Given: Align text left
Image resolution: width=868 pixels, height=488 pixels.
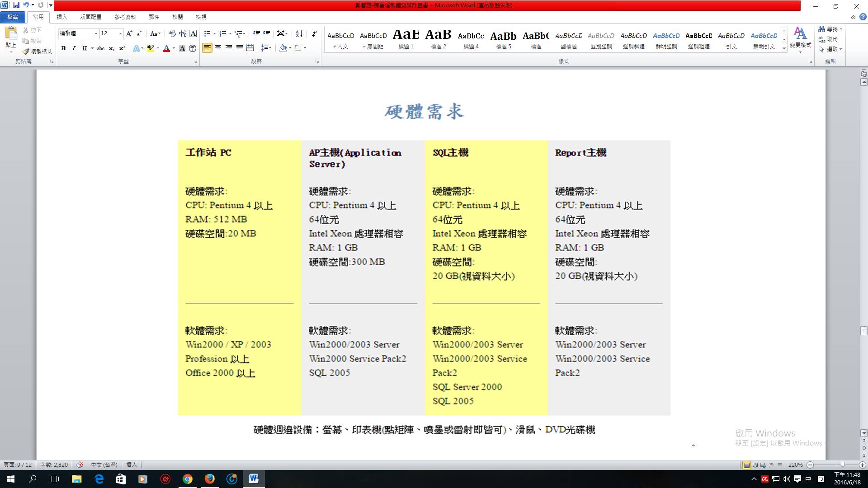Looking at the screenshot, I should tap(207, 48).
